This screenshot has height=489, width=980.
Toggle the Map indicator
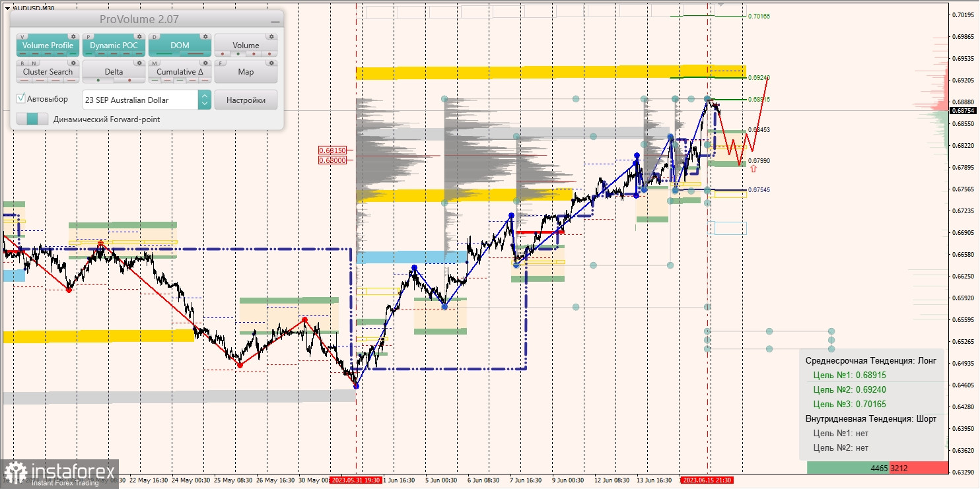point(246,72)
